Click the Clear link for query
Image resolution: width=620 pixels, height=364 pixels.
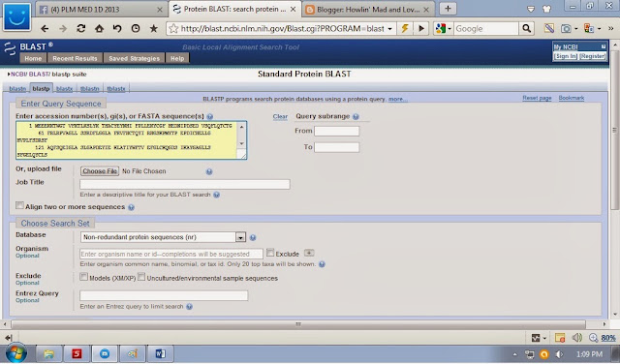280,116
